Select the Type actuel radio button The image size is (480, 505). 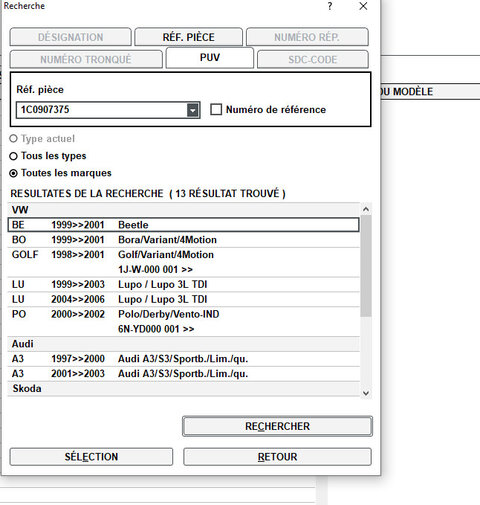pyautogui.click(x=13, y=138)
